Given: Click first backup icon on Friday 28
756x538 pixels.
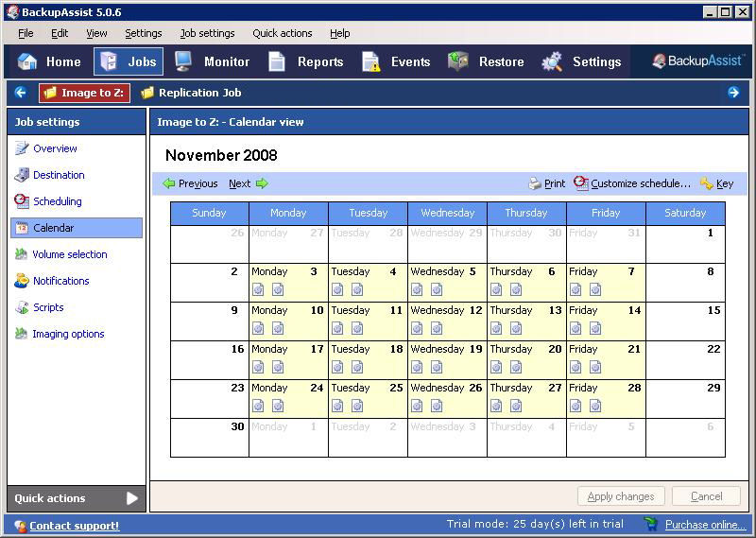Looking at the screenshot, I should 576,406.
